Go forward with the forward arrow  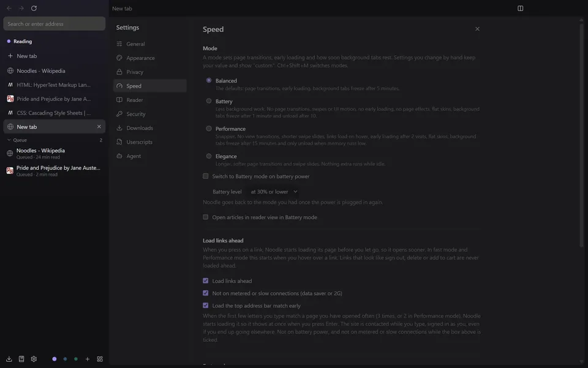[x=21, y=8]
